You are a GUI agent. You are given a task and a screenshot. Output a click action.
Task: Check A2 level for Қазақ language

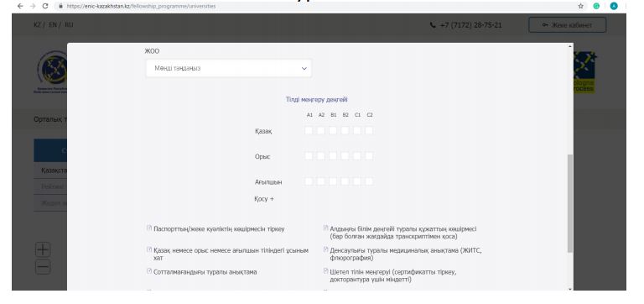tap(321, 130)
